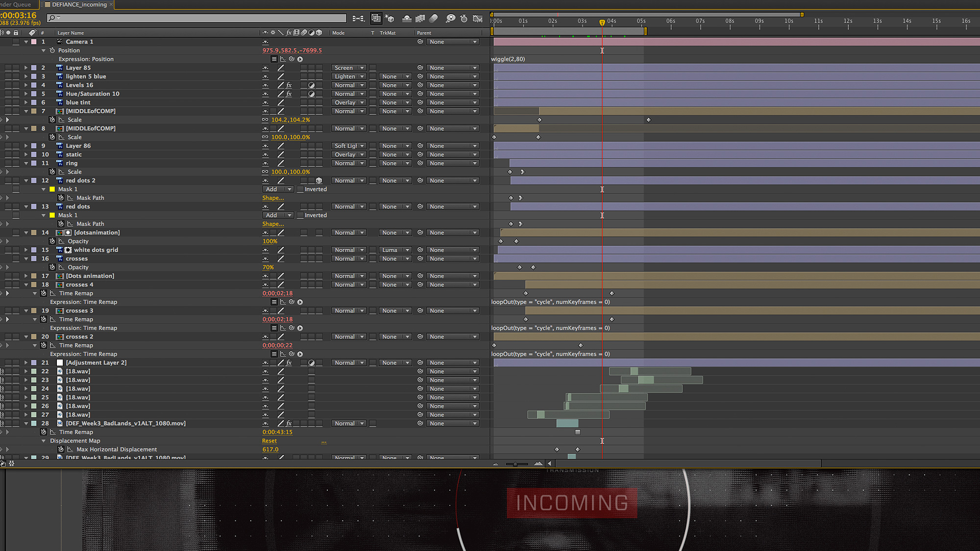
Task: Open the Luma track matte dropdown for white dots grid
Action: [x=394, y=250]
